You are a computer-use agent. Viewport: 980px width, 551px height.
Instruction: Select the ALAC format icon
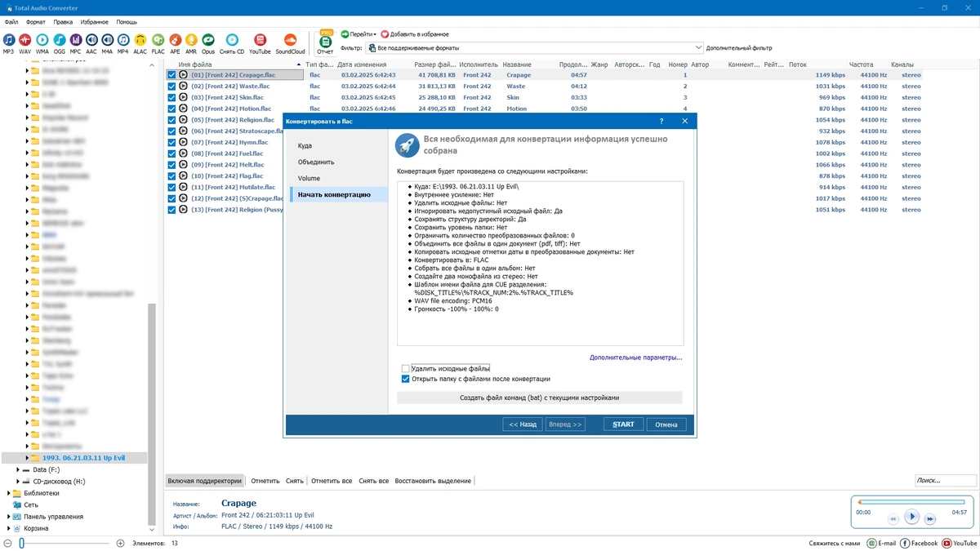click(140, 39)
